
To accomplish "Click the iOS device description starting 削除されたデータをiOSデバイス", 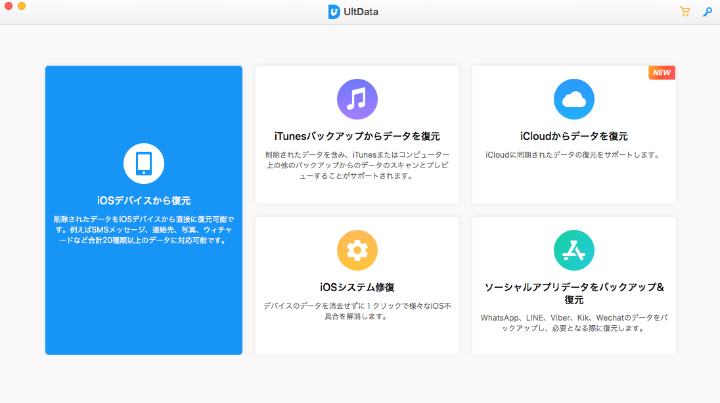I will pos(144,230).
